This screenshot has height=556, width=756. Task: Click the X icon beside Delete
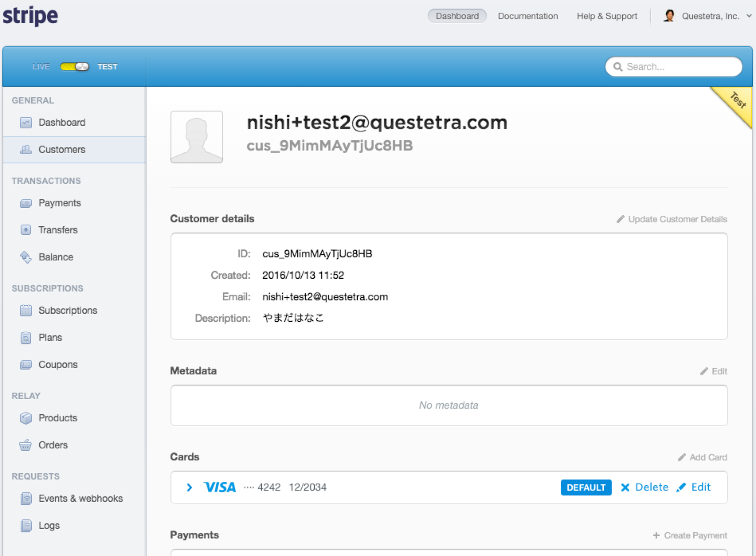pyautogui.click(x=625, y=488)
